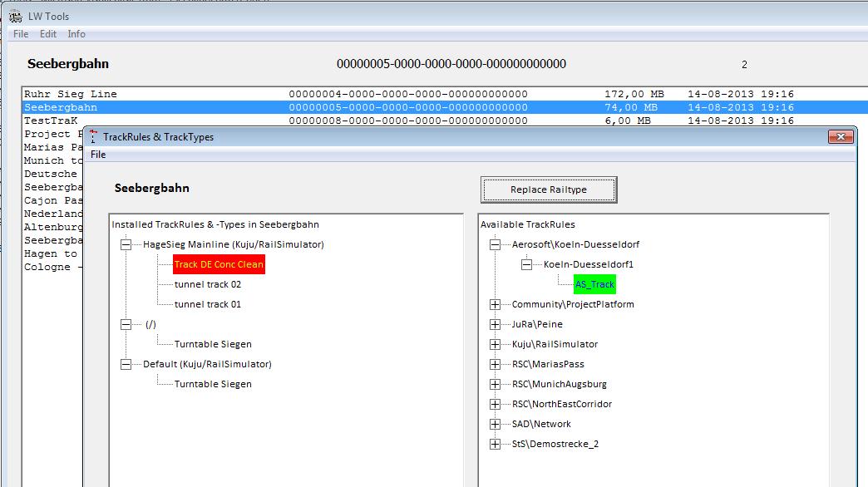
Task: Select highlighted Seebergbahn route row
Action: 445,107
